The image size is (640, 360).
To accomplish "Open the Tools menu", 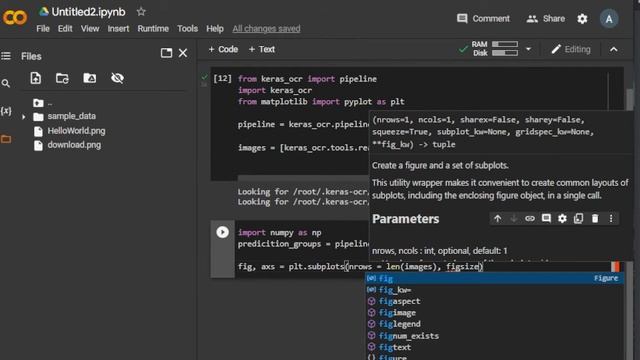I will [187, 29].
